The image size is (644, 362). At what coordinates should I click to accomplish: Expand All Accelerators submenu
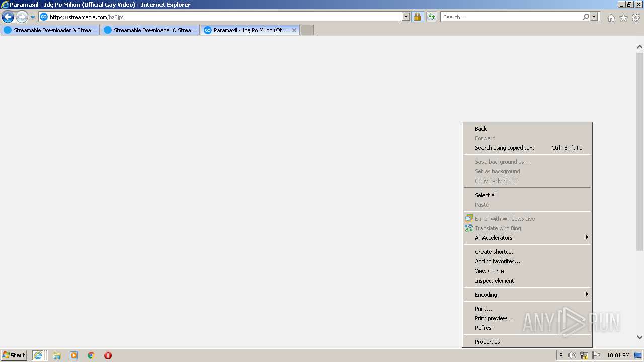(x=527, y=238)
